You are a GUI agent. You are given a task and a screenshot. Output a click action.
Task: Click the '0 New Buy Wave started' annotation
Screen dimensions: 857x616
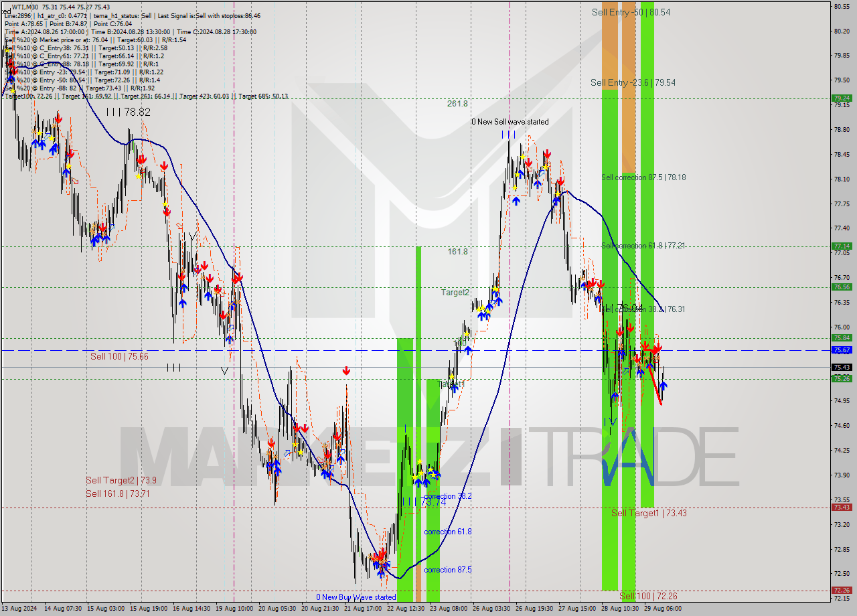[x=356, y=597]
